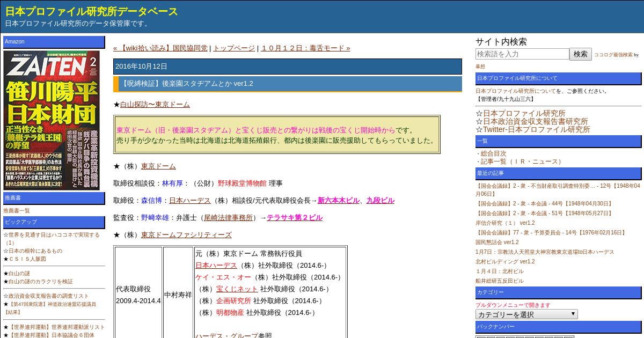This screenshot has height=338, width=644.
Task: Open 国会会議録 不当財産取引調査特別委 12号 link
Action: [558, 189]
